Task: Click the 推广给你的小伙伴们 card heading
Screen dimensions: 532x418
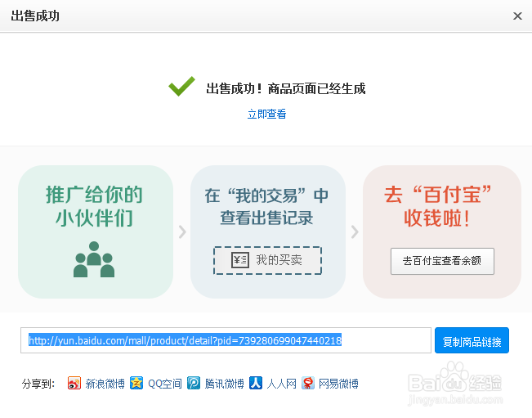Action: coord(94,206)
